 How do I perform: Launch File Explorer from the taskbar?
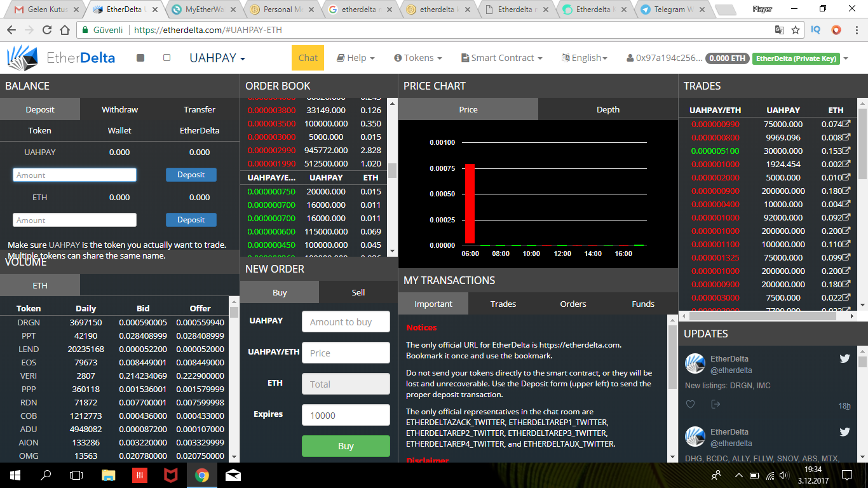109,475
